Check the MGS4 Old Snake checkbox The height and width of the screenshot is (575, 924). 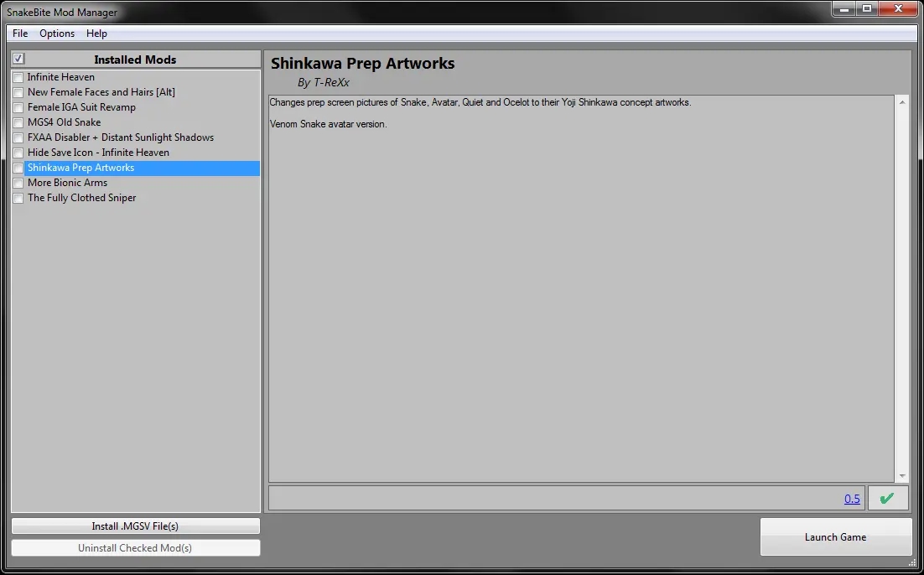click(18, 122)
